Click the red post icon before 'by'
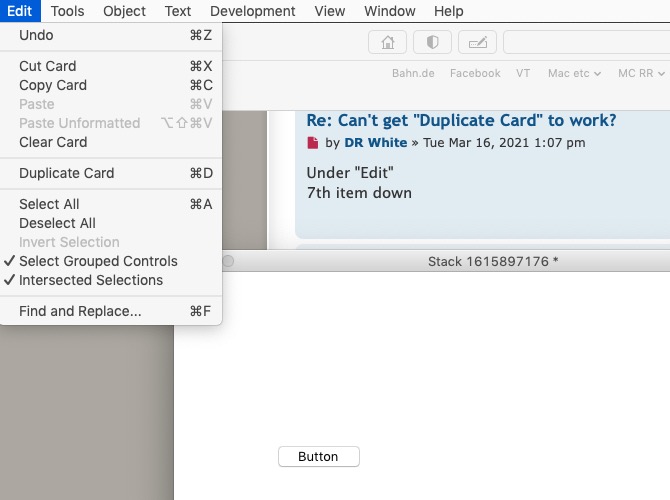670x500 pixels. pos(312,143)
